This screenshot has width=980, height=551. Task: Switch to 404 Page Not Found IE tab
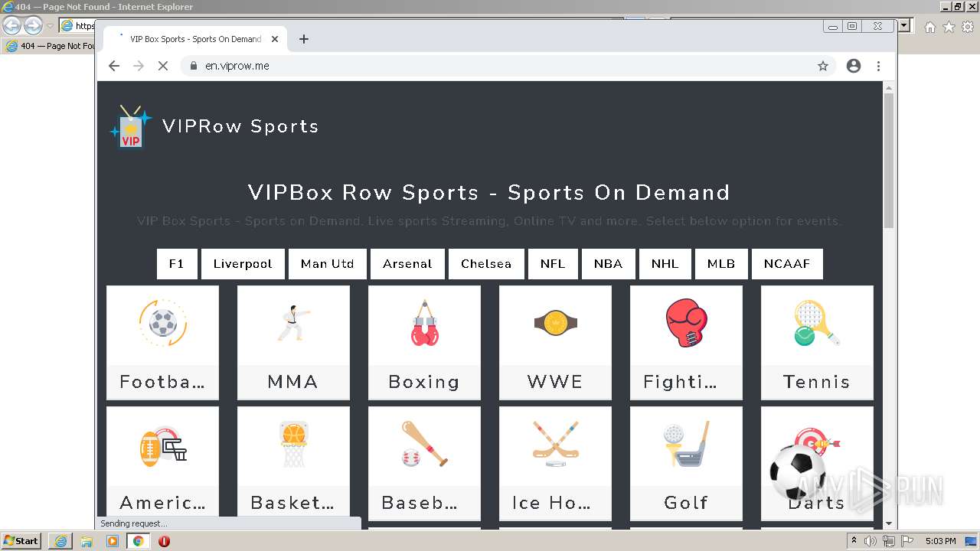click(50, 46)
